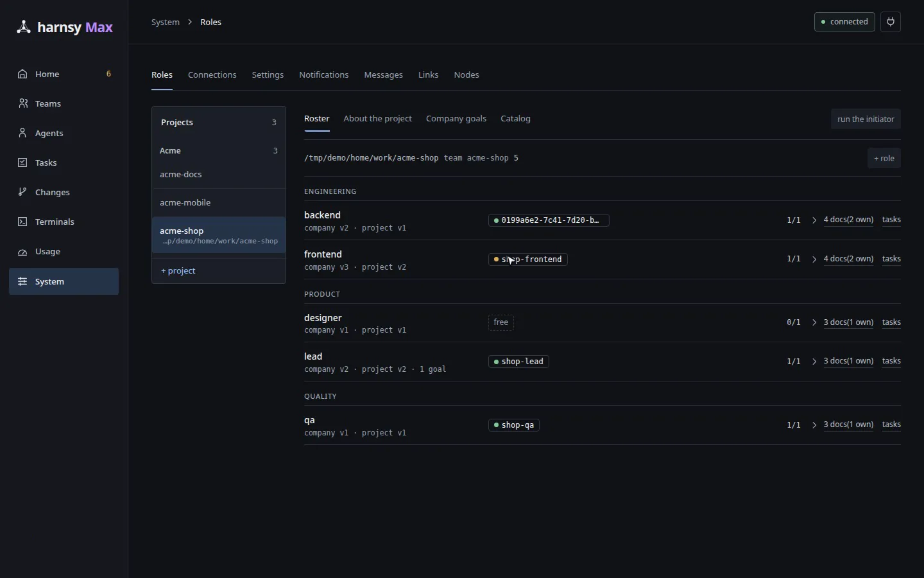
Task: Switch to the Links tab
Action: click(x=429, y=75)
